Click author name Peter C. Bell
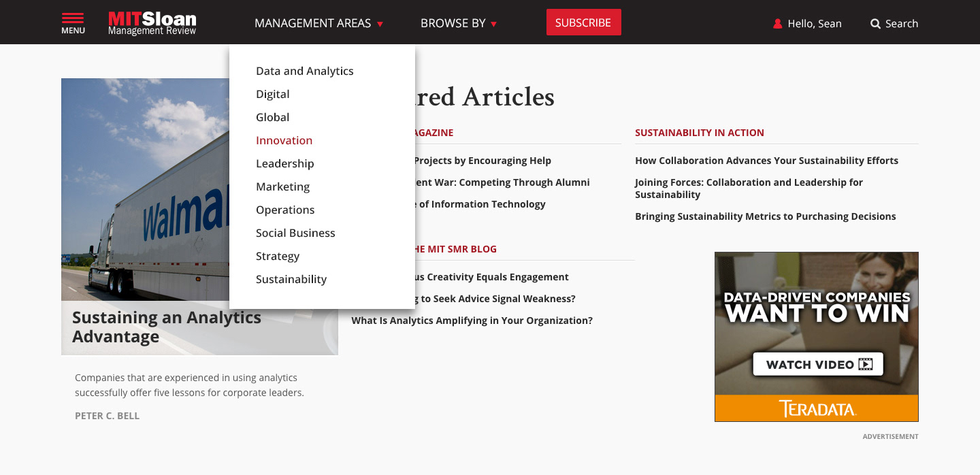 coord(107,416)
